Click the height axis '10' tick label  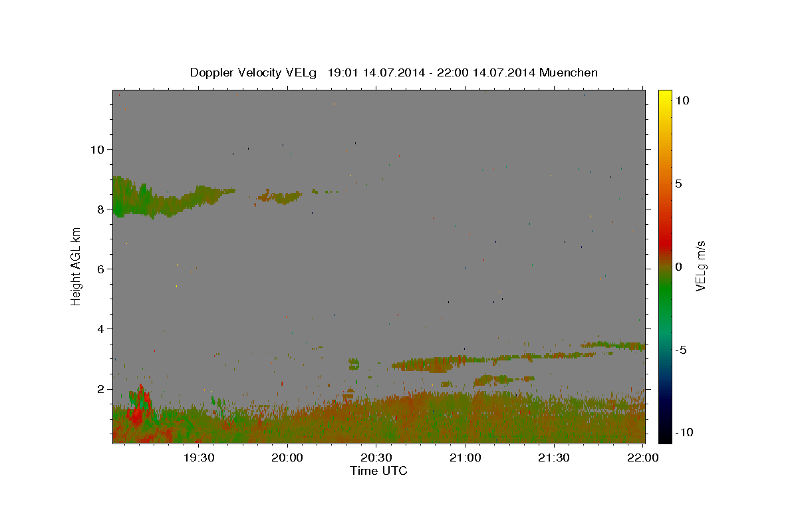point(97,149)
